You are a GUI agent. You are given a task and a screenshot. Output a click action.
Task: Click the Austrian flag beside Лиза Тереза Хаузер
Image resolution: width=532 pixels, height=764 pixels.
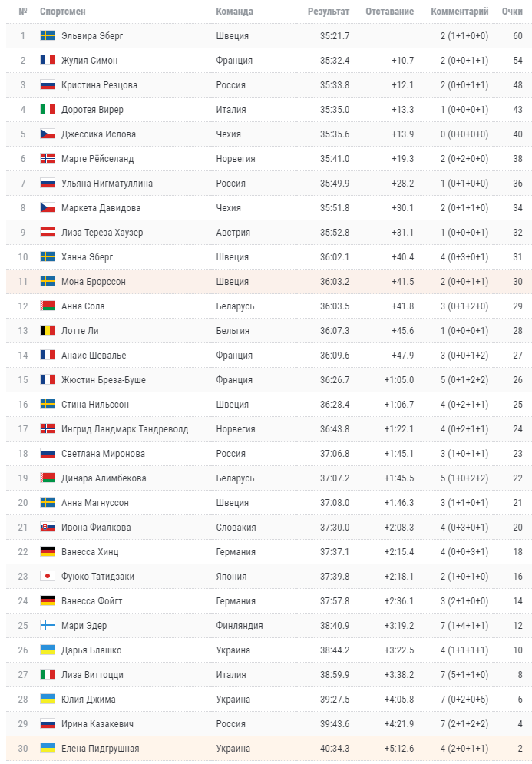pos(48,233)
